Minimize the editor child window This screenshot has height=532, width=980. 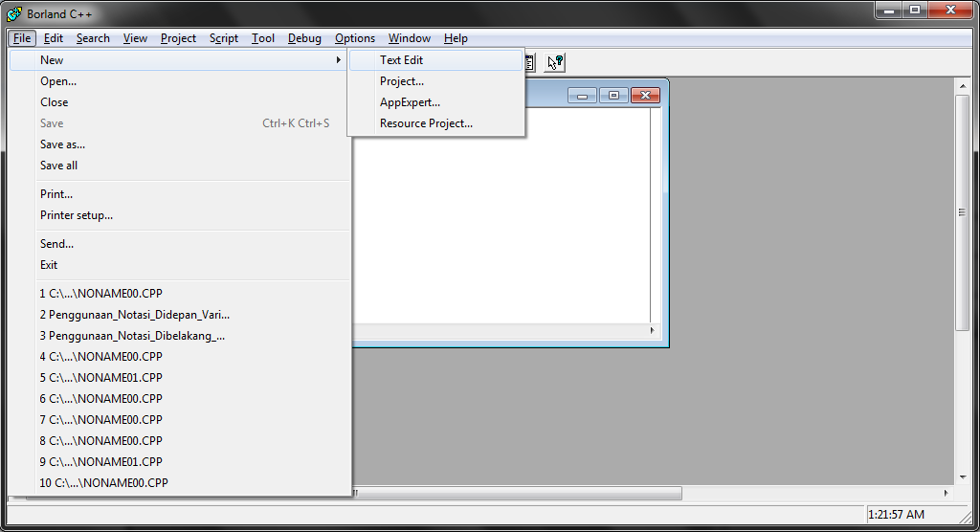click(582, 95)
